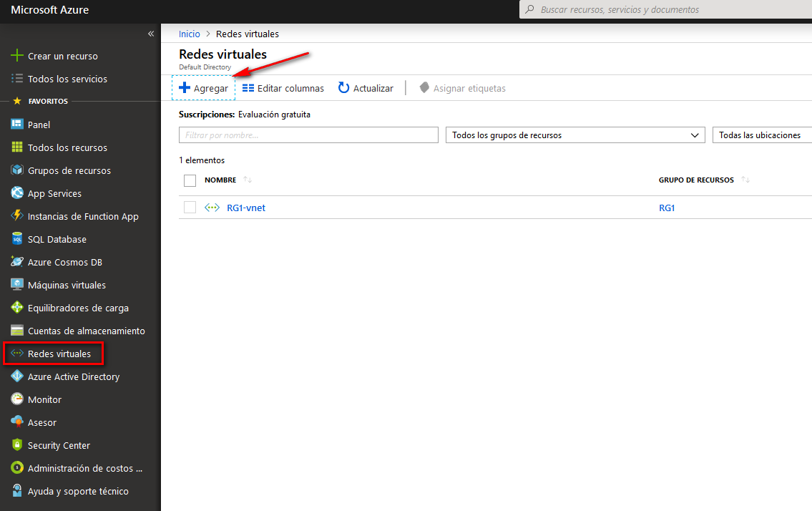
Task: Refresh list with the Actualizar button
Action: click(x=366, y=88)
